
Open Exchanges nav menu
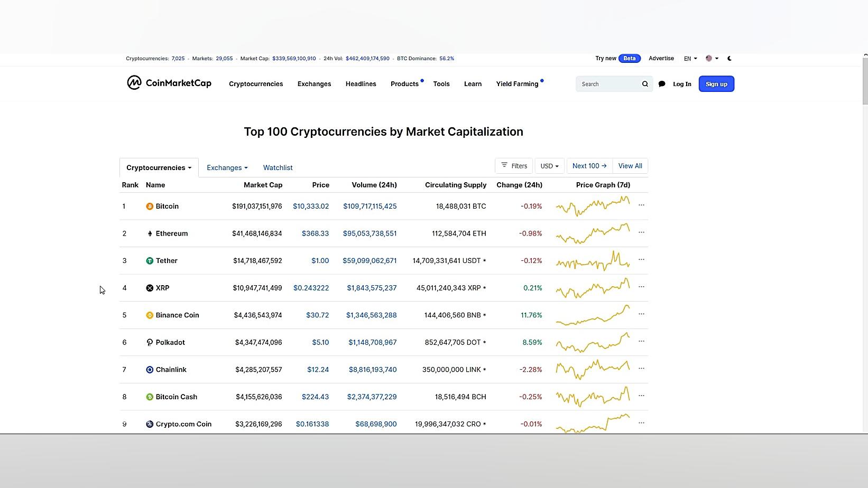point(315,84)
